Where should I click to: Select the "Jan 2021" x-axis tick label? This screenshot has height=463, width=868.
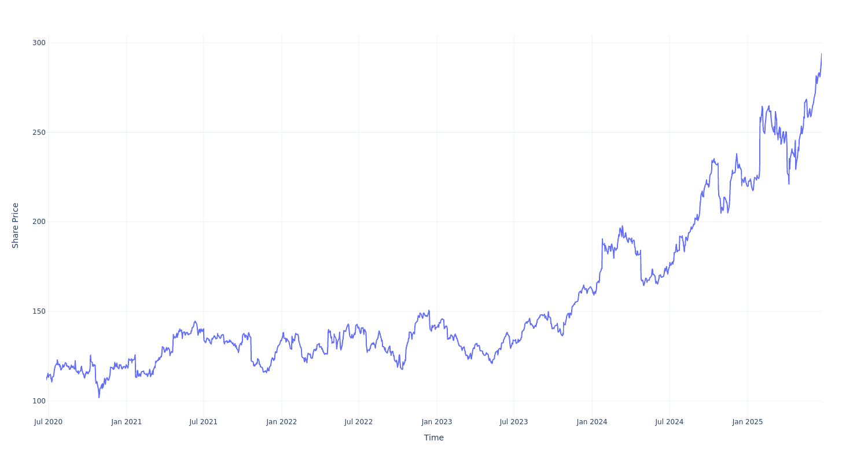[x=127, y=422]
